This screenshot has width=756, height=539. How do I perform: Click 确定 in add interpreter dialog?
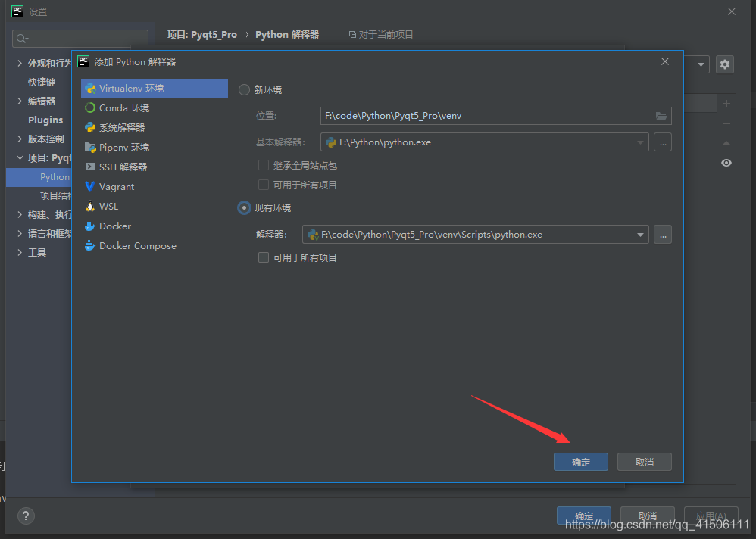(x=581, y=463)
